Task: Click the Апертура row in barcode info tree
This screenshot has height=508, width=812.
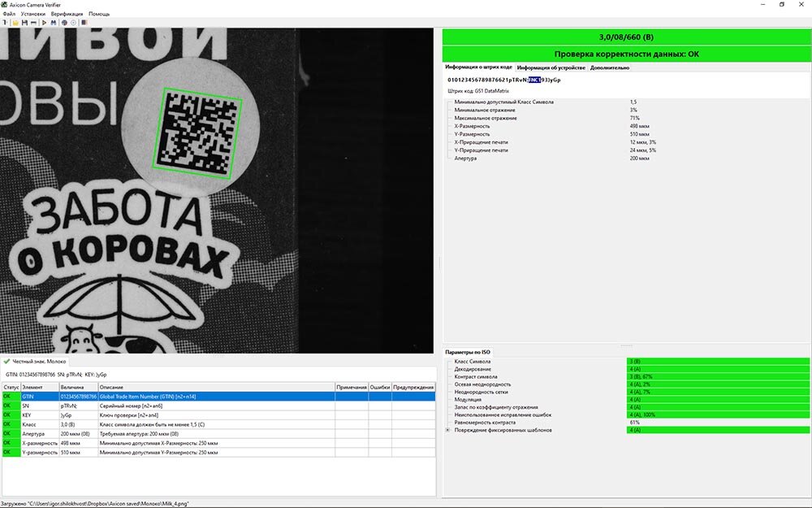Action: click(627, 158)
